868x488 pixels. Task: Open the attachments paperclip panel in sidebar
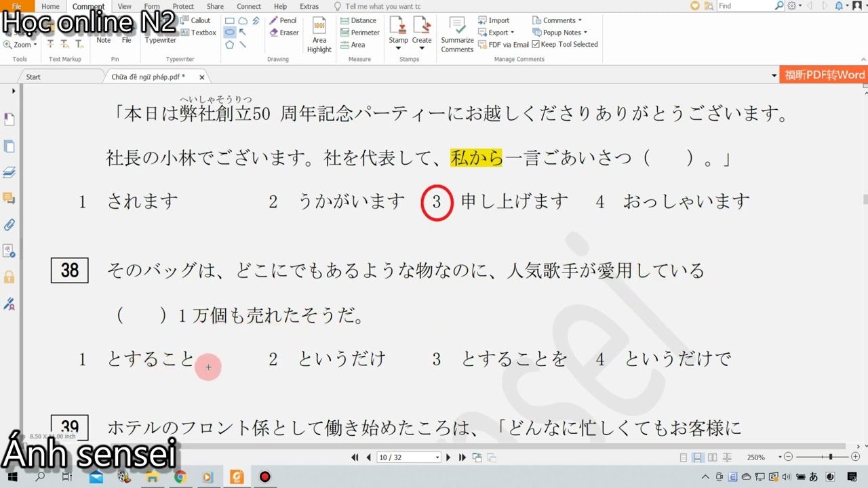point(9,224)
